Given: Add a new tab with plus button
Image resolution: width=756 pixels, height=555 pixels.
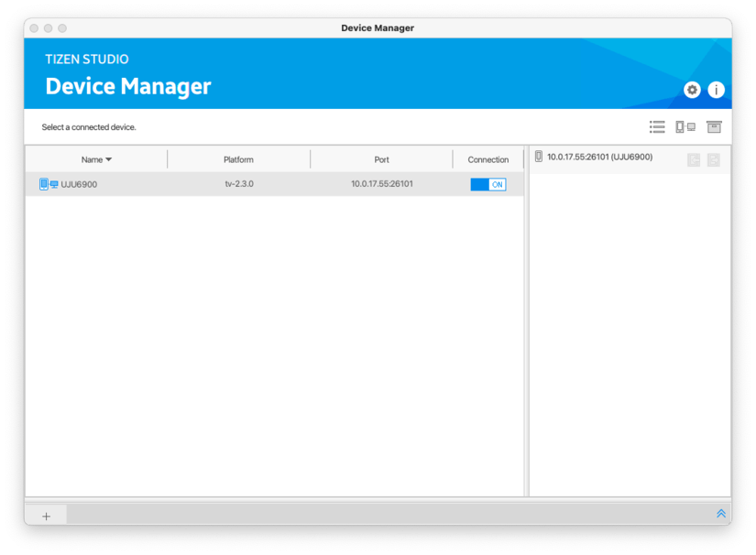Looking at the screenshot, I should (47, 517).
